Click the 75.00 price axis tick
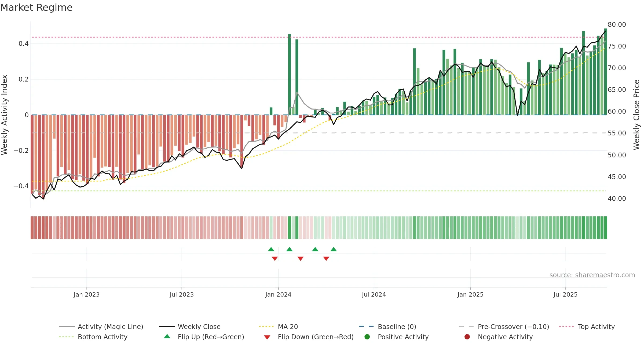 click(x=617, y=46)
